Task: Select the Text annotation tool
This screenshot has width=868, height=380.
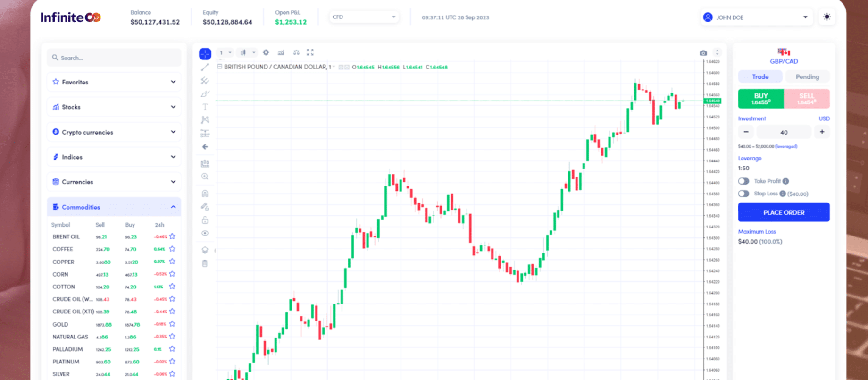Action: coord(205,107)
